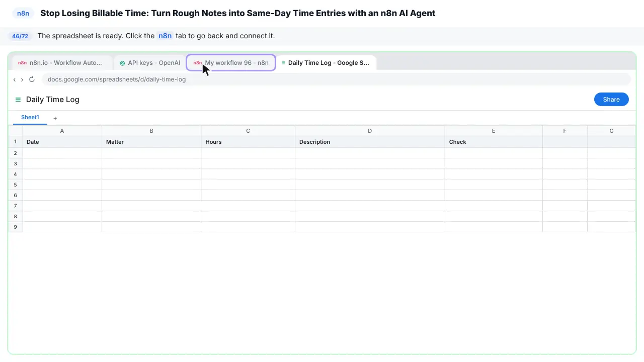
Task: Select column G header
Action: [611, 131]
